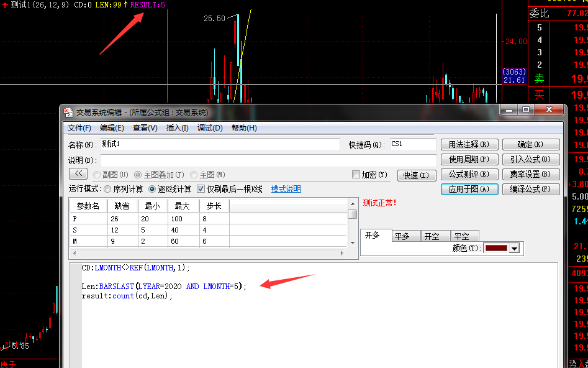The width and height of the screenshot is (588, 368).
Task: Click the parameter table scroll-down arrow
Action: coord(353,242)
